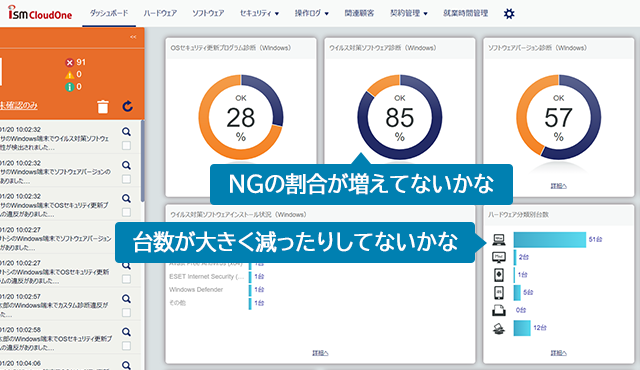
Task: Click the printer icon beside 0台
Action: point(499,310)
